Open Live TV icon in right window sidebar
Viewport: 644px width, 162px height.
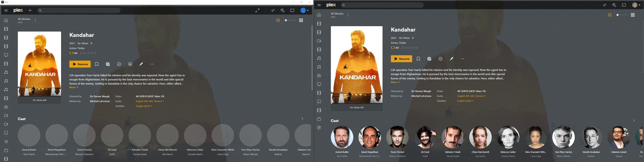click(x=319, y=119)
